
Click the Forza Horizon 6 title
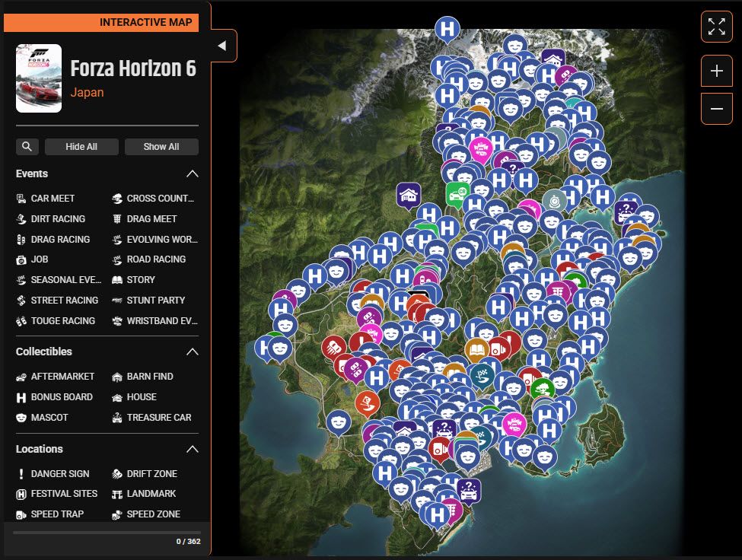(133, 68)
